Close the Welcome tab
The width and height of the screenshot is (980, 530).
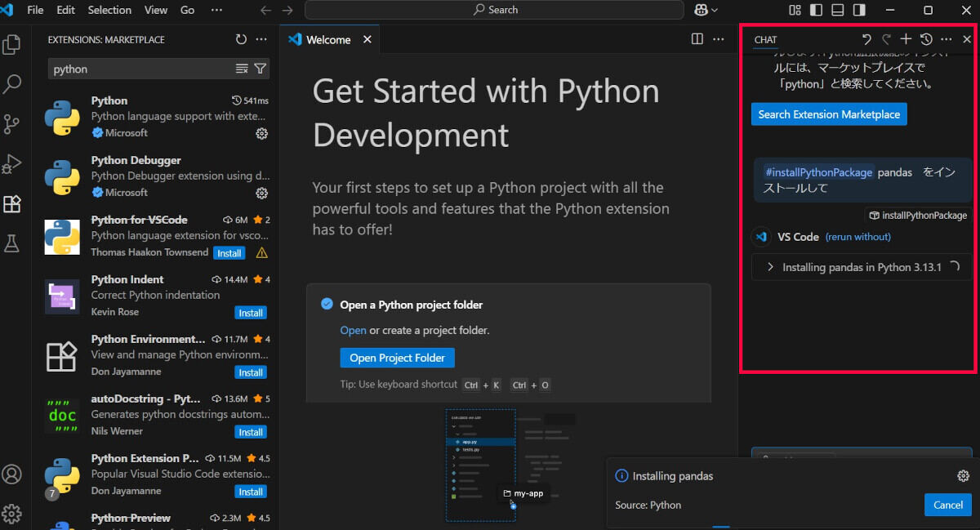coord(367,39)
